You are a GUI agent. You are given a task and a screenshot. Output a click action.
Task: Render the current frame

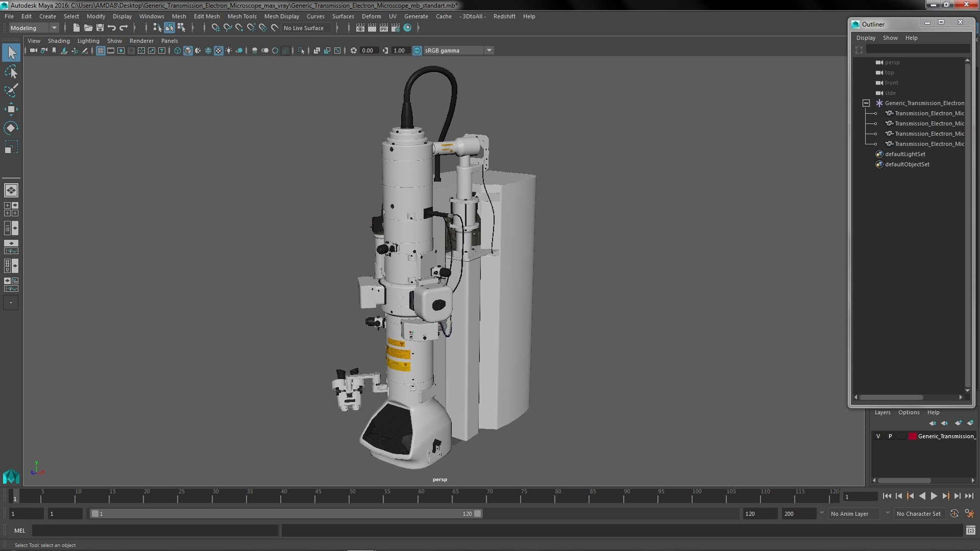coord(372,28)
